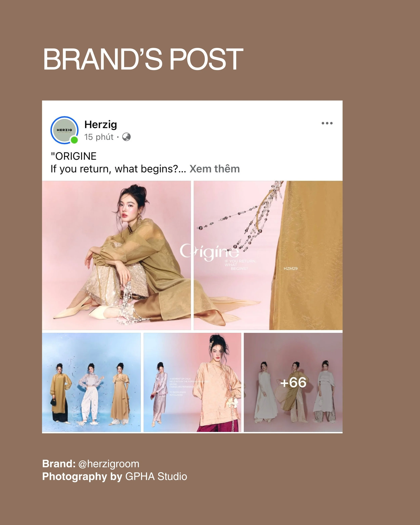Open photo of seated model in olive dress

(x=116, y=255)
